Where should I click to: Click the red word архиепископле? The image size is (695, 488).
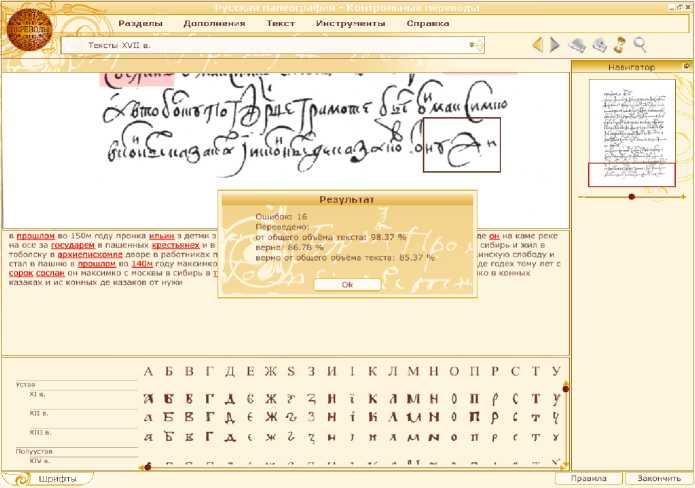point(90,255)
